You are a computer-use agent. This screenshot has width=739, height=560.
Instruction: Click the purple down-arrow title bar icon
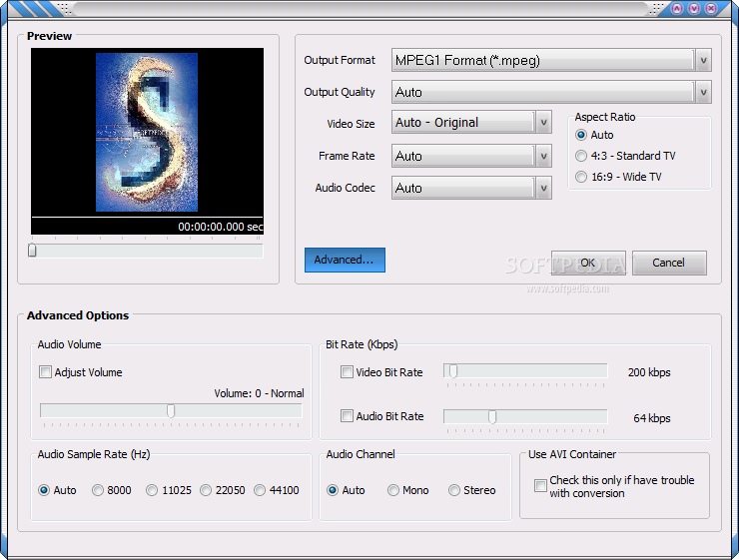(x=694, y=8)
